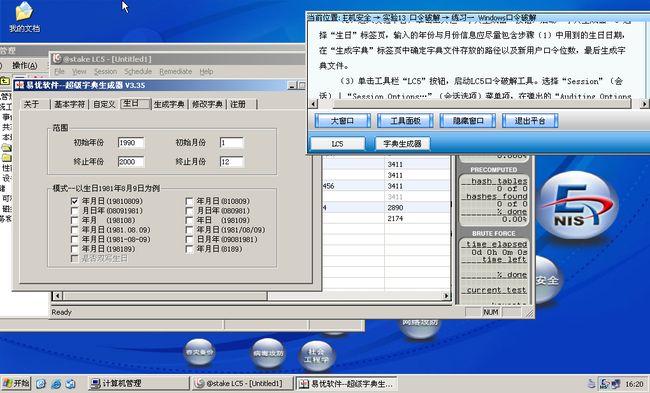Launch the 字典生成器 tool button
This screenshot has height=393, width=650.
pos(402,144)
